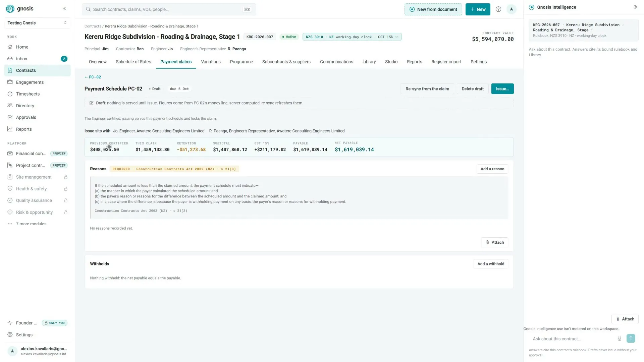This screenshot has height=362, width=644.
Task: Open Timesheets
Action: (37, 94)
